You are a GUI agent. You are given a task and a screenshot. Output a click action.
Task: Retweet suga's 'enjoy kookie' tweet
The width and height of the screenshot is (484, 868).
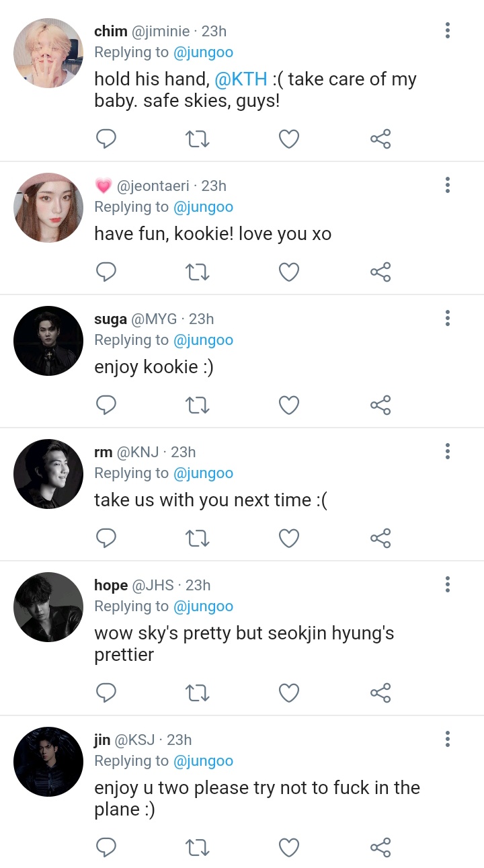[x=197, y=405]
